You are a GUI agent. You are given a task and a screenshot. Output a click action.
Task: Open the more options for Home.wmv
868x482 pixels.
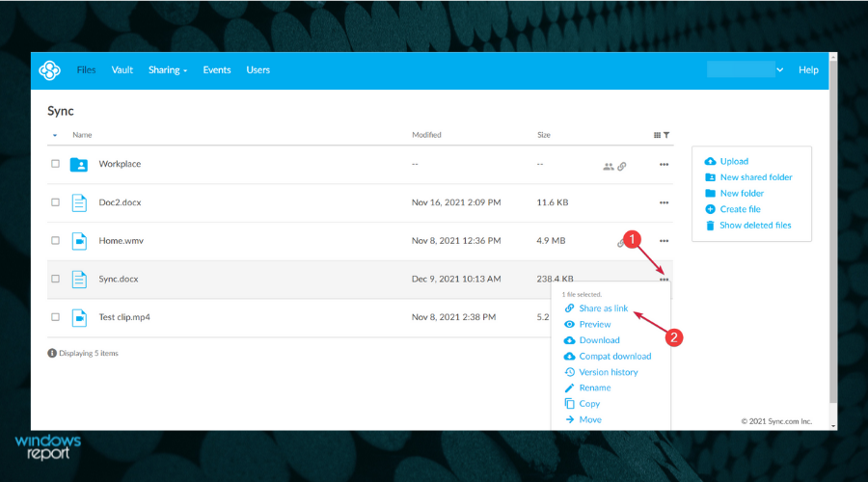point(664,241)
